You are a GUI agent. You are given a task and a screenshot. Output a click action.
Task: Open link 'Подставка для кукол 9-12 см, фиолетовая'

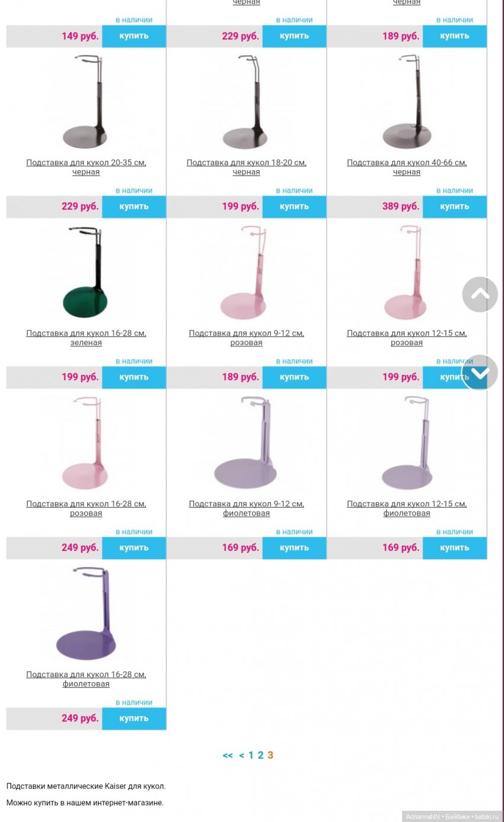click(246, 508)
